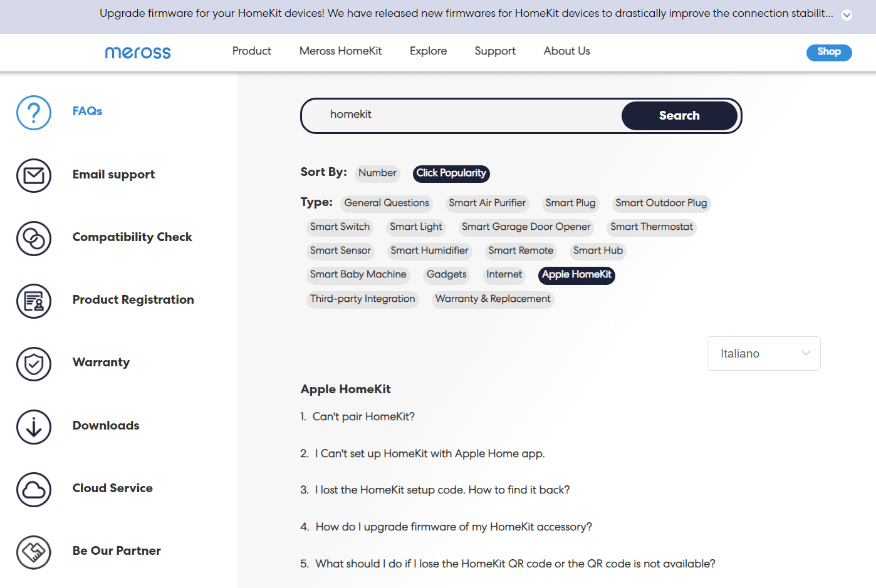Filter by Smart Outdoor Plug type
Image resolution: width=876 pixels, height=588 pixels.
coord(661,204)
